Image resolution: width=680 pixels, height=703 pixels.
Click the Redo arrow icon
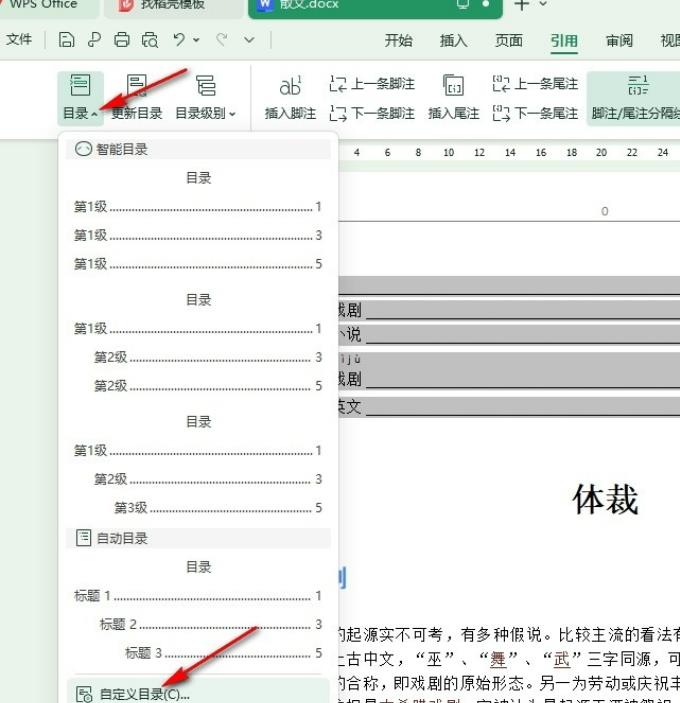pyautogui.click(x=221, y=40)
